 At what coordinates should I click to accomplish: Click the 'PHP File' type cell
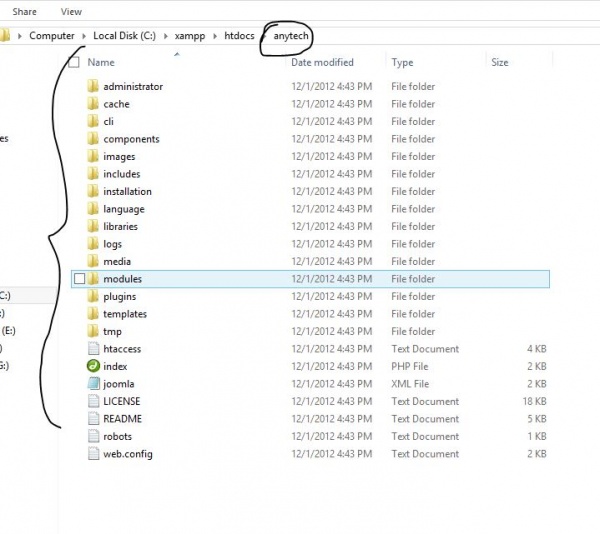(x=409, y=366)
